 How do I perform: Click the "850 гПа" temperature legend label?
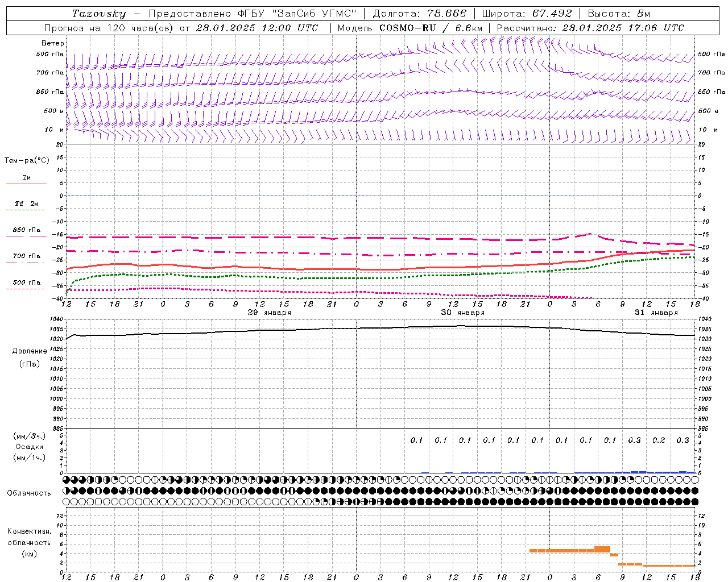26,230
